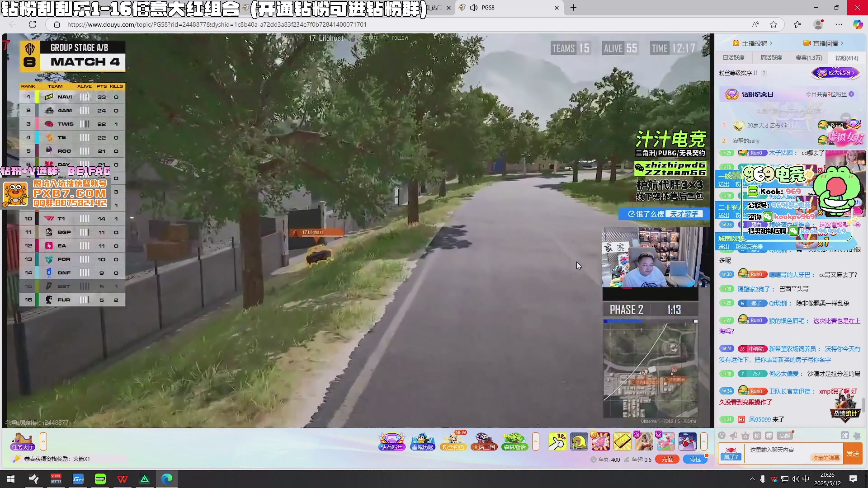Open the 背包 backpack button
Screen dimensions: 868x488
pyautogui.click(x=695, y=460)
